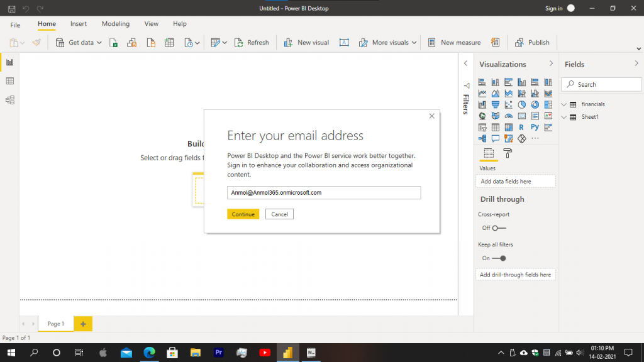
Task: Open the Get data dropdown arrow
Action: pyautogui.click(x=99, y=43)
